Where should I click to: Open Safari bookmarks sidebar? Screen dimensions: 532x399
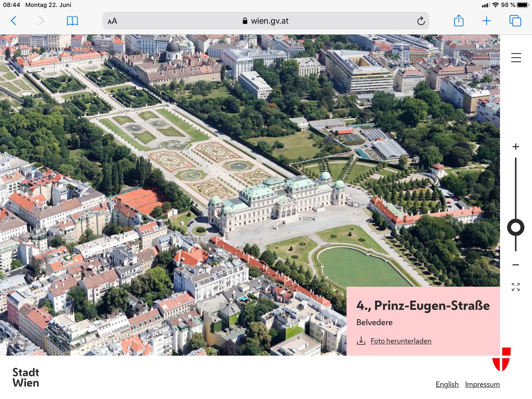72,20
